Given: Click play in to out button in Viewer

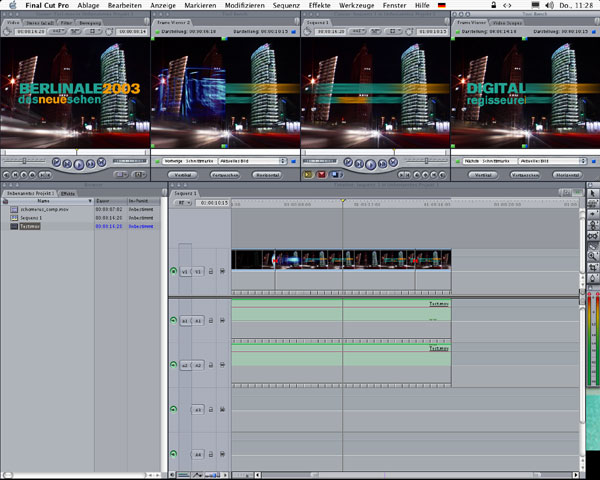Looking at the screenshot, I should [67, 164].
